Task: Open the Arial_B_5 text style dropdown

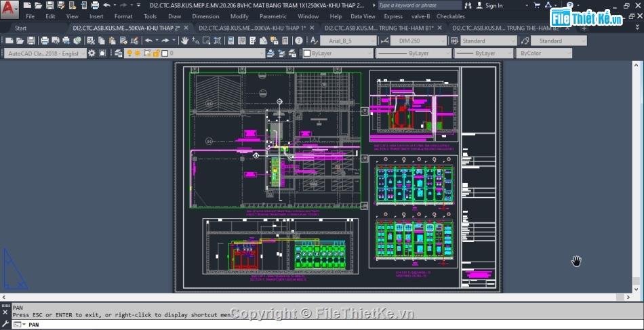Action: pyautogui.click(x=348, y=41)
